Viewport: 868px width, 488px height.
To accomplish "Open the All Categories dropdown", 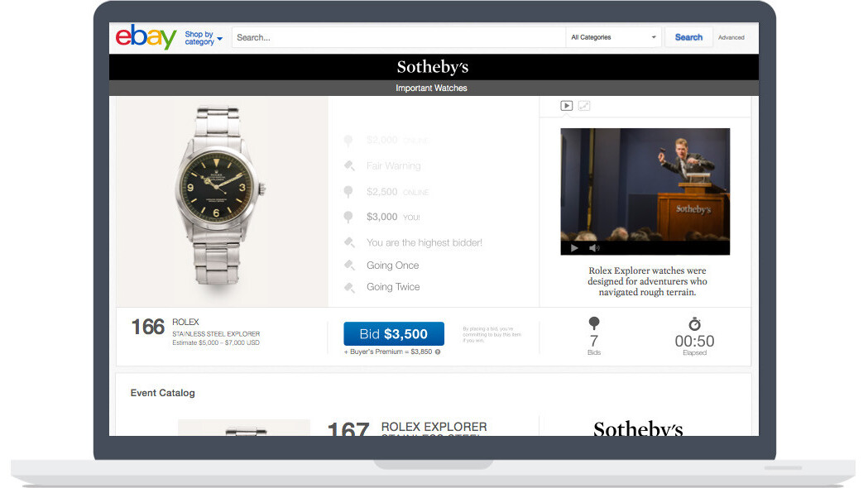I will [x=612, y=37].
